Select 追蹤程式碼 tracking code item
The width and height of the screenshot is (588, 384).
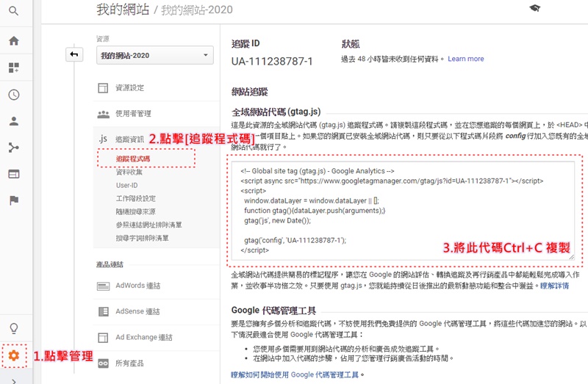133,159
